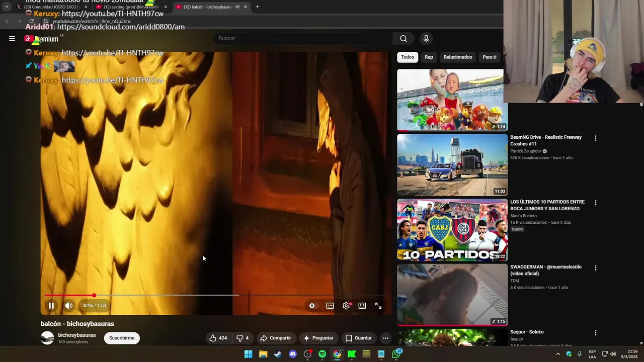Image resolution: width=644 pixels, height=362 pixels.
Task: Click the Compartir share button
Action: [x=276, y=338]
